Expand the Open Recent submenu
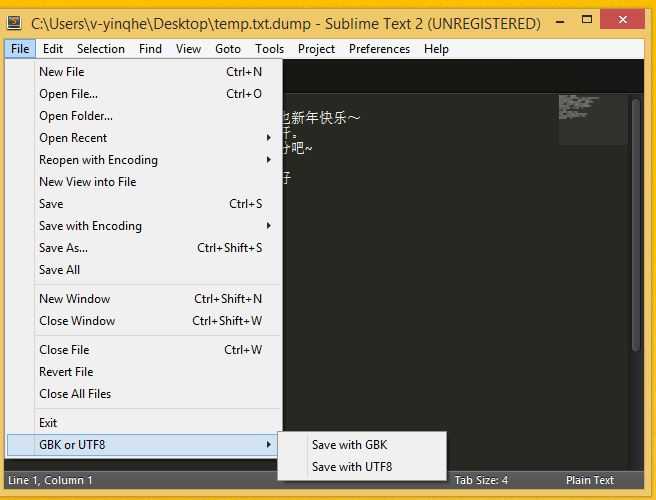656x500 pixels. tap(144, 138)
